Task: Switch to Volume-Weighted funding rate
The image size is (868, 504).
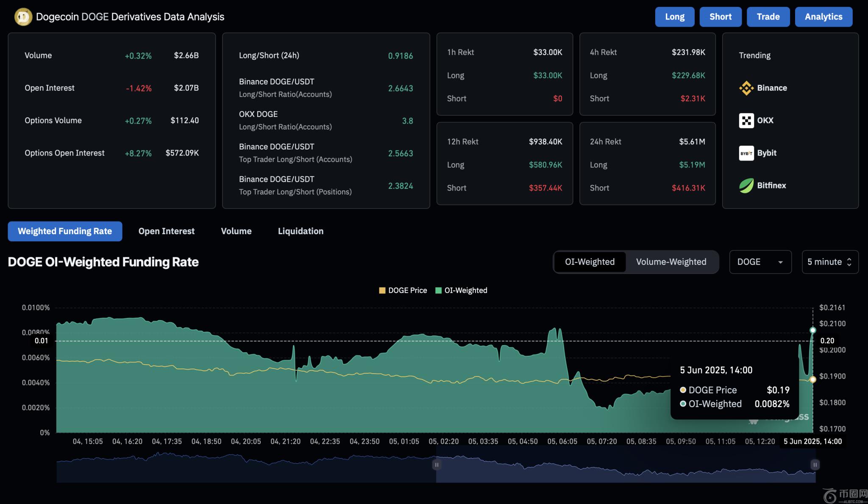Action: pyautogui.click(x=671, y=262)
